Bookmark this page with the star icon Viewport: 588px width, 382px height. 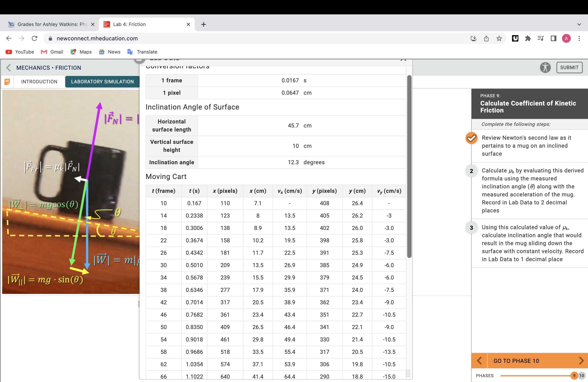(500, 39)
